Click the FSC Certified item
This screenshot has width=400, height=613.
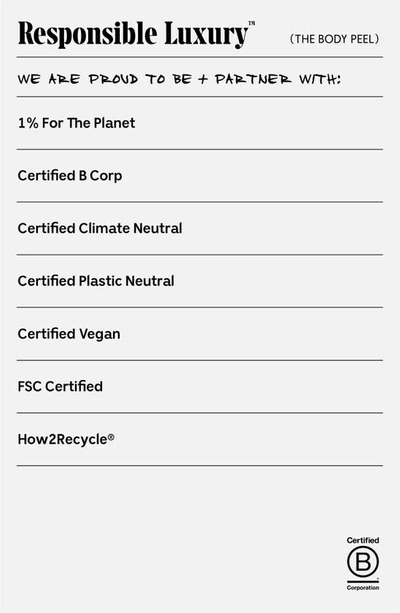click(x=199, y=387)
